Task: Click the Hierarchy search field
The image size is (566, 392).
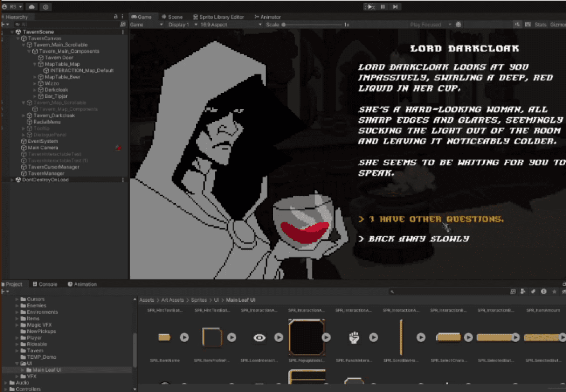Action: 67,24
